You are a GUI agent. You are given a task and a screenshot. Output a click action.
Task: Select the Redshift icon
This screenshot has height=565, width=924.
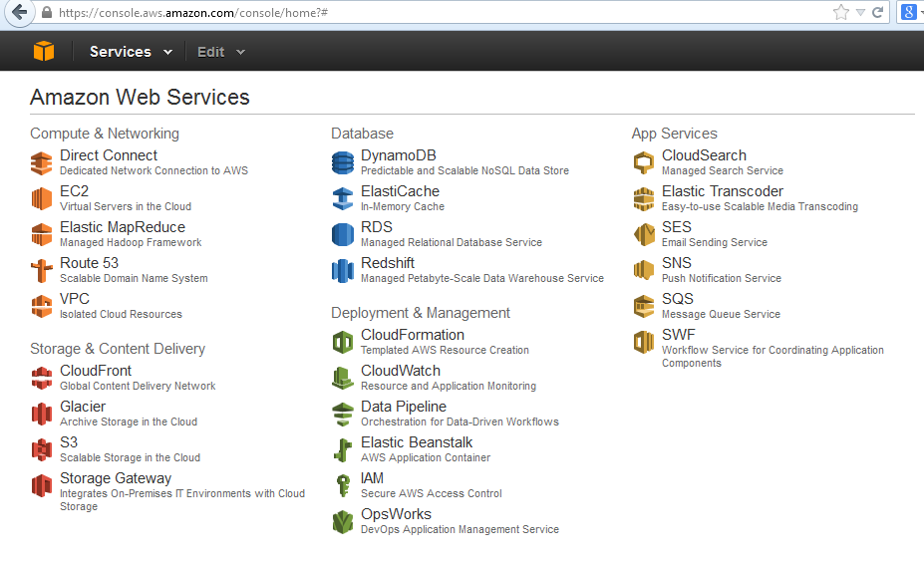click(342, 271)
